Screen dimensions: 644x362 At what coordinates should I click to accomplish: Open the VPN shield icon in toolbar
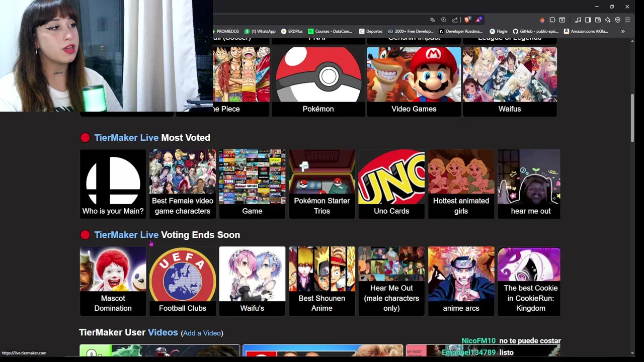(618, 20)
